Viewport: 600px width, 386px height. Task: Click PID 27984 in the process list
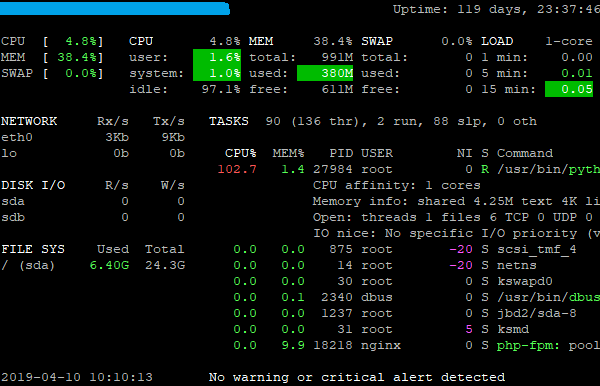tap(333, 169)
